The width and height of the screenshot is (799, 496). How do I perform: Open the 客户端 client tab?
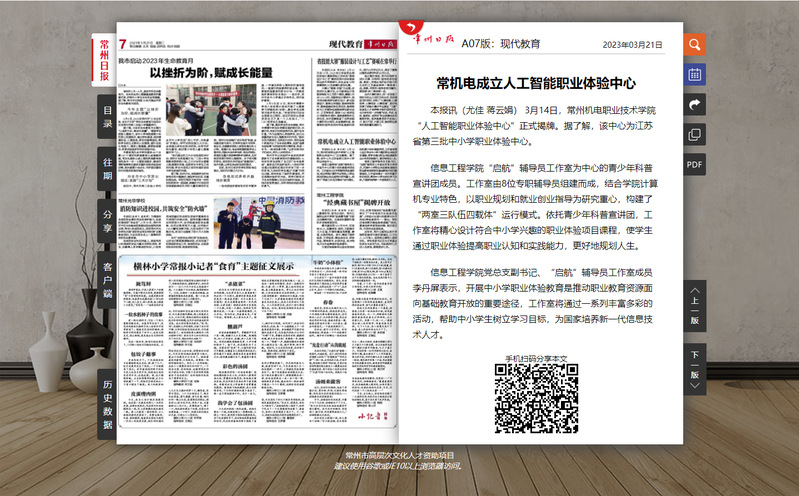106,280
